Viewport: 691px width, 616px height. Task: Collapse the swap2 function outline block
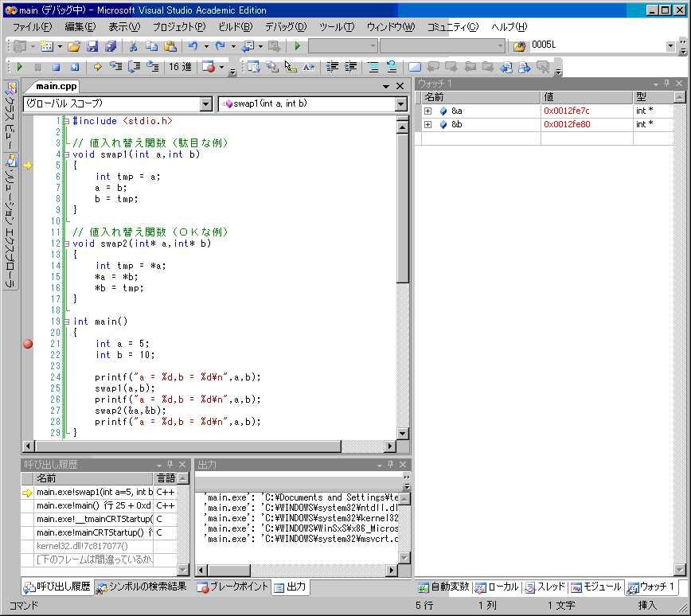pos(67,244)
